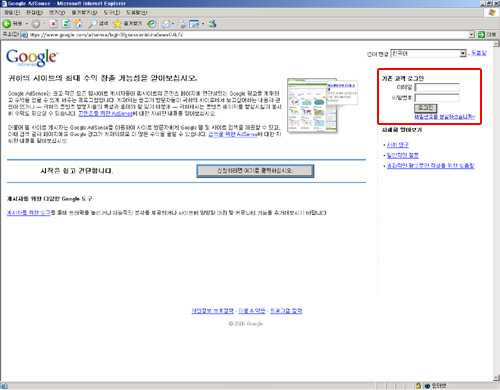Click the Mail envelope toolbar icon
500x390 pixels.
pyautogui.click(x=166, y=24)
